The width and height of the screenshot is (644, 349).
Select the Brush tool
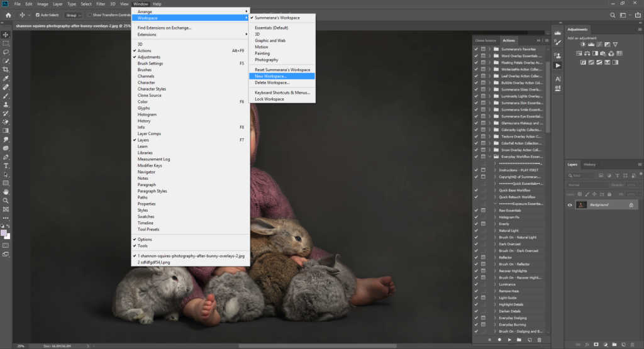(6, 96)
